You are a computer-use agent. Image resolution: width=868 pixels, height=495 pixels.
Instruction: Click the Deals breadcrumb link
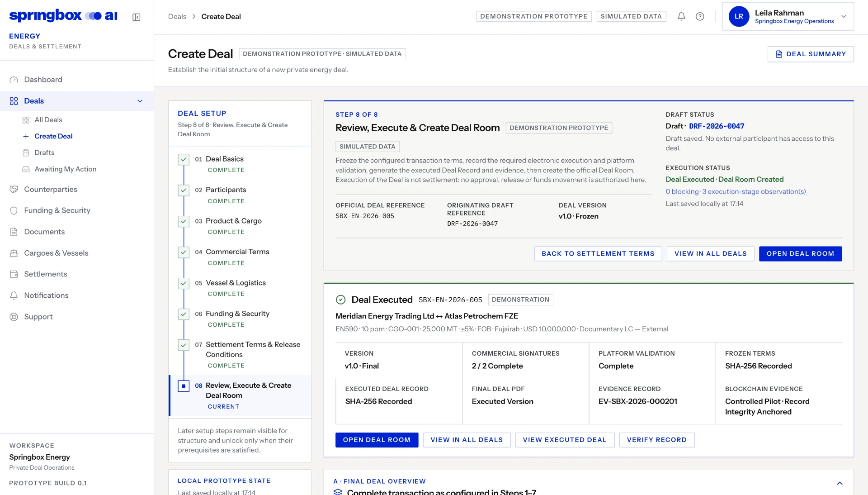point(177,17)
